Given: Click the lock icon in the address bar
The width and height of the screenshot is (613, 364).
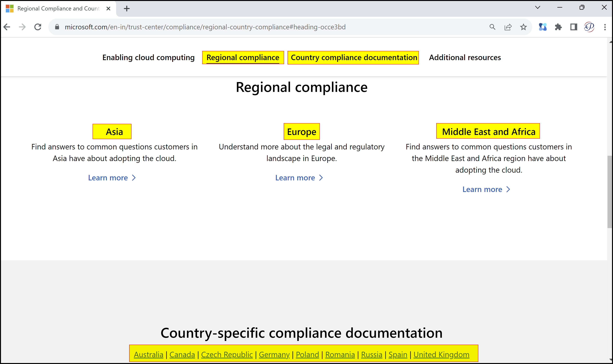Looking at the screenshot, I should pos(57,27).
